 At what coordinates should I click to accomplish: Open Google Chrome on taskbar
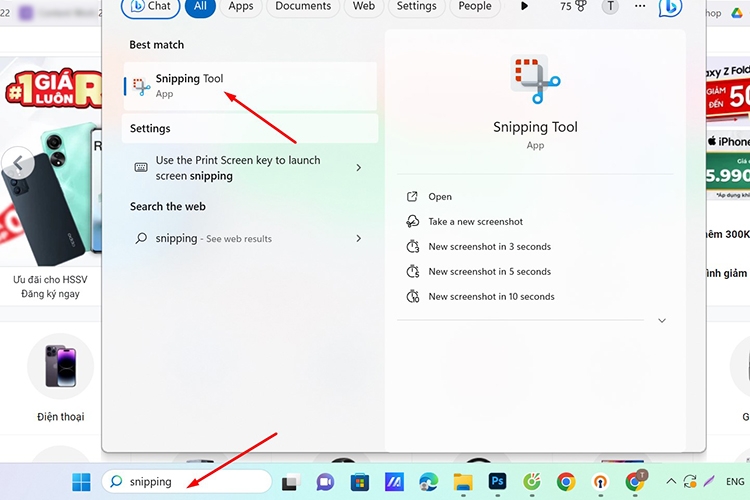click(x=566, y=482)
